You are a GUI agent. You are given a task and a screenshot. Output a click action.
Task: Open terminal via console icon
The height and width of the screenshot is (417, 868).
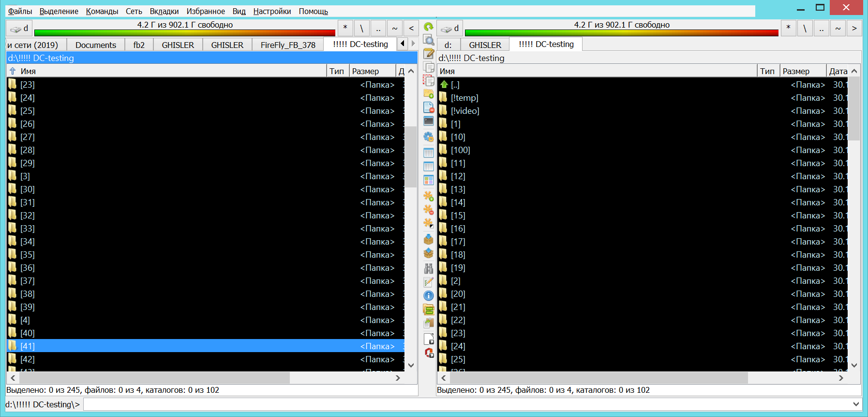pos(429,121)
